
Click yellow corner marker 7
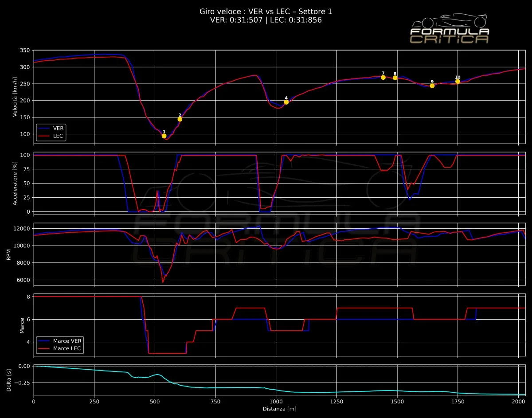tap(383, 77)
